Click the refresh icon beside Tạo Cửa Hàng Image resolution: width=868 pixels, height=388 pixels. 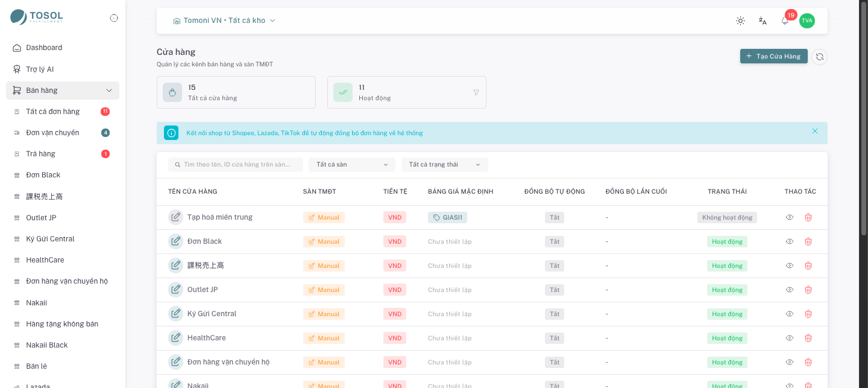[819, 57]
